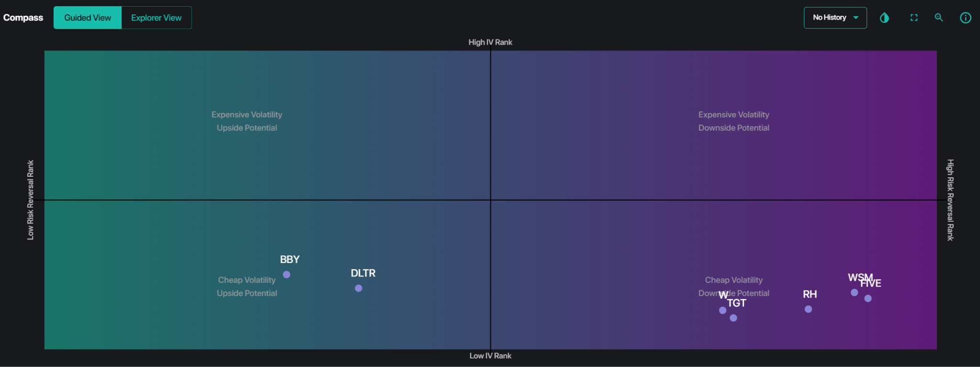Open the No History dropdown
This screenshot has height=367, width=980.
pyautogui.click(x=835, y=18)
